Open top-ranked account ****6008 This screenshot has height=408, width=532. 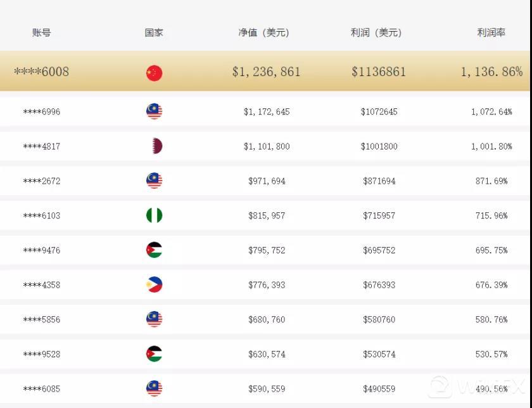(x=41, y=72)
